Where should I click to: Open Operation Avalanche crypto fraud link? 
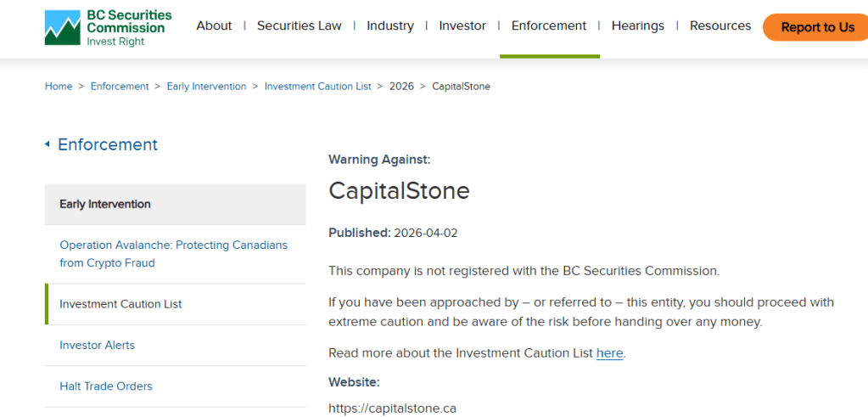pyautogui.click(x=173, y=254)
